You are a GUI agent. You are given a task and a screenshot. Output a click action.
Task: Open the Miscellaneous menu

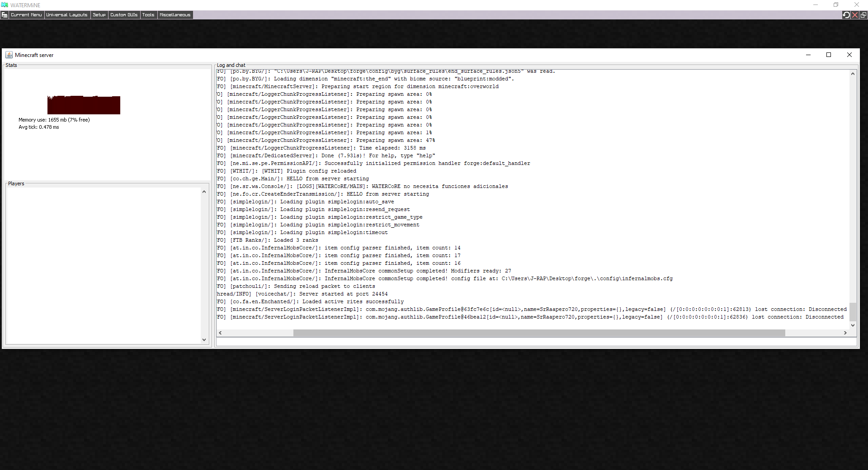click(x=175, y=15)
